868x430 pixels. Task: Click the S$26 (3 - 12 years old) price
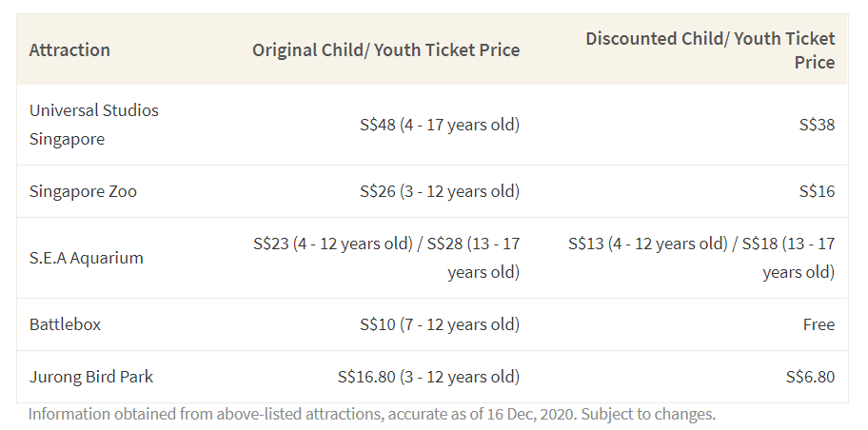440,191
